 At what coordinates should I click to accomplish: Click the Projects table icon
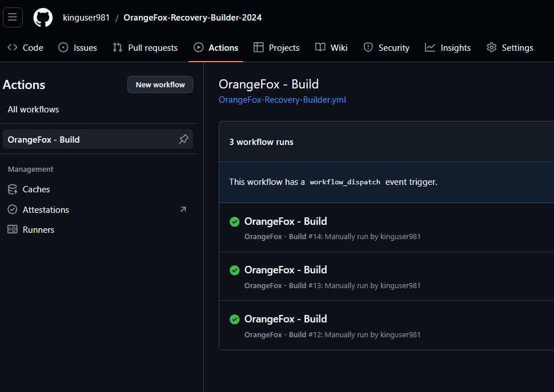point(259,47)
